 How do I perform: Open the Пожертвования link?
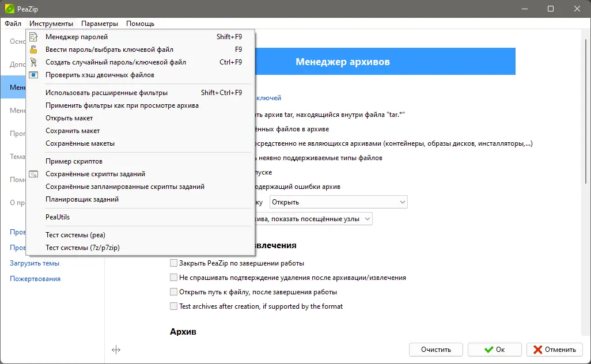tap(35, 279)
